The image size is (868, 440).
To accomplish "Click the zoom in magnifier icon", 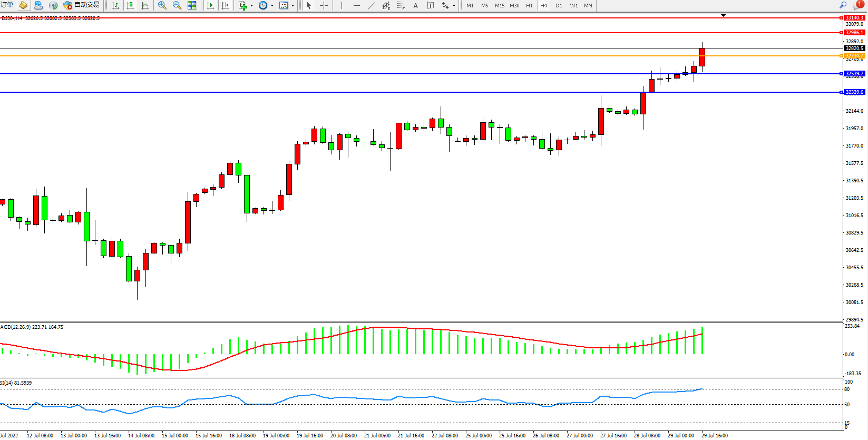I will click(162, 5).
